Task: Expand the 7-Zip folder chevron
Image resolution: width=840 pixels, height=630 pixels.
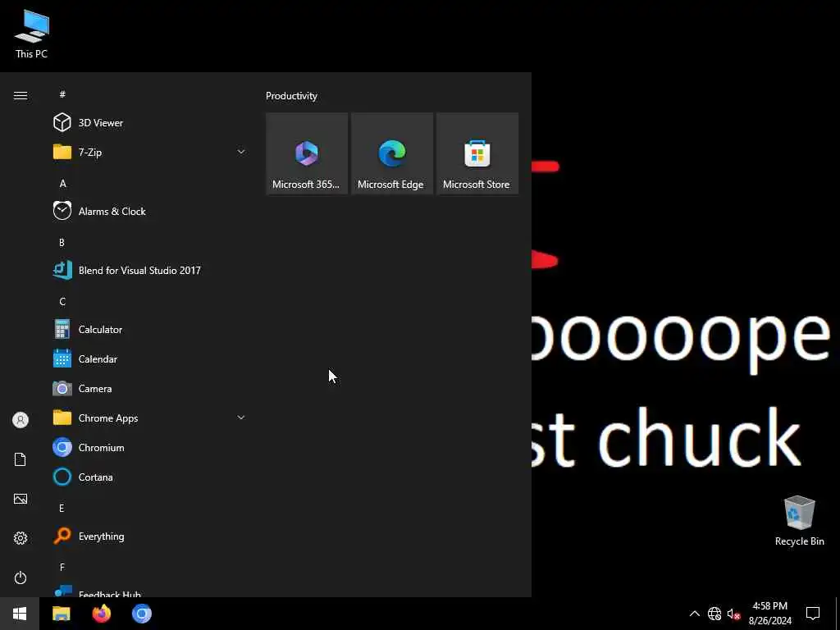Action: [x=241, y=152]
